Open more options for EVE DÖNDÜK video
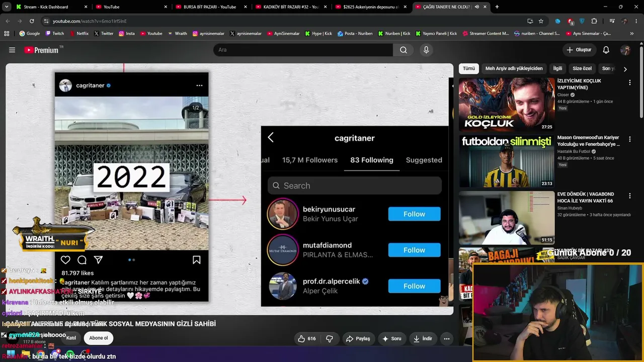Screen dimensions: 644x362 (629, 196)
